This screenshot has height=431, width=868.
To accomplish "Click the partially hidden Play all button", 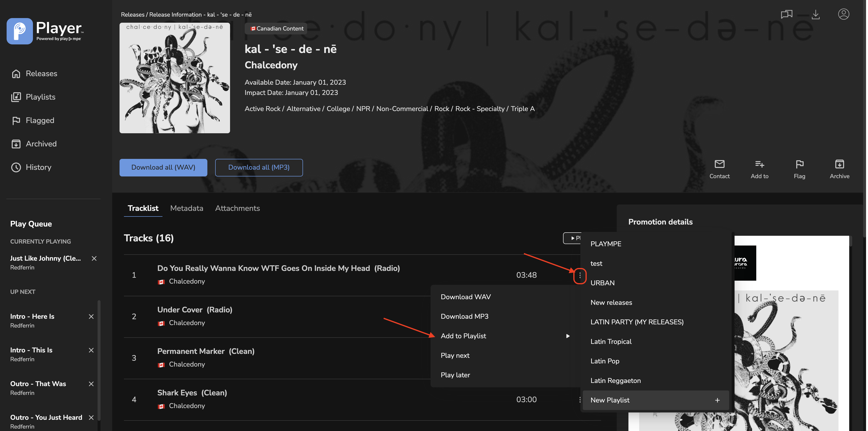I will [x=572, y=238].
